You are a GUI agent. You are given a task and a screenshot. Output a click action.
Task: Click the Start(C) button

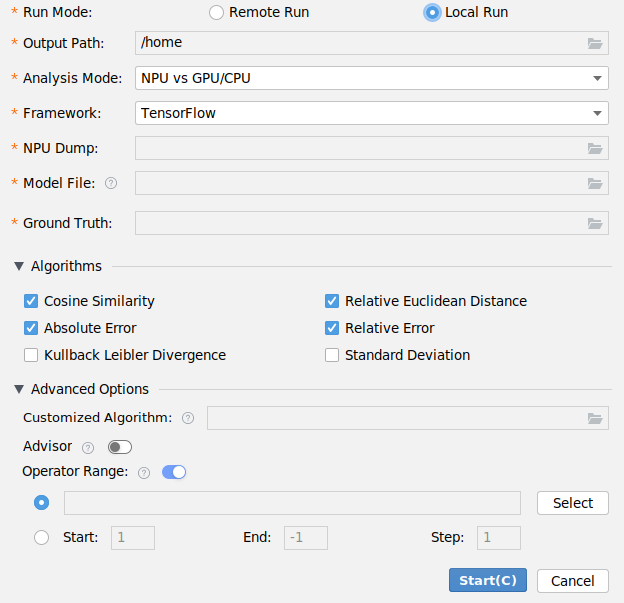(488, 580)
